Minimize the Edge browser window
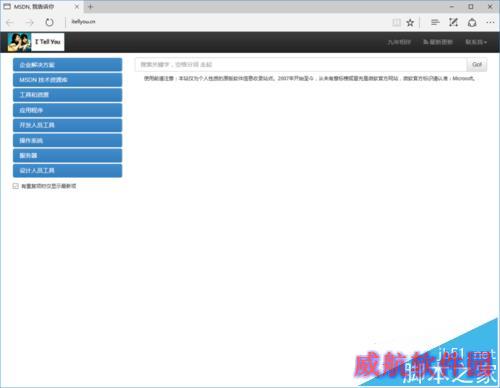 coord(452,7)
